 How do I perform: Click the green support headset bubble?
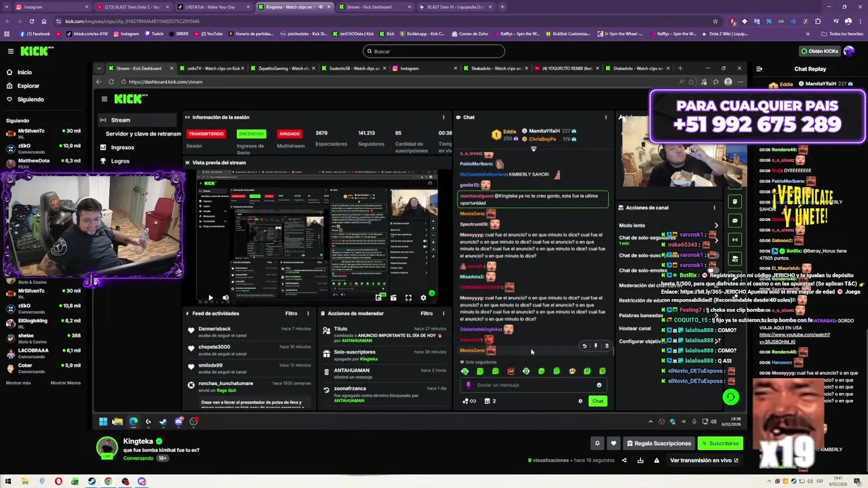[730, 397]
